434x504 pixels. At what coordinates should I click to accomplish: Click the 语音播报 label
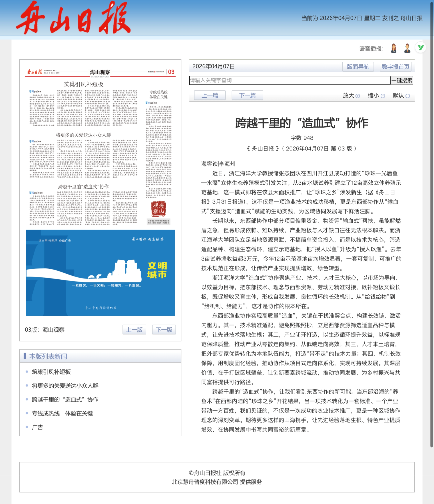tap(371, 49)
